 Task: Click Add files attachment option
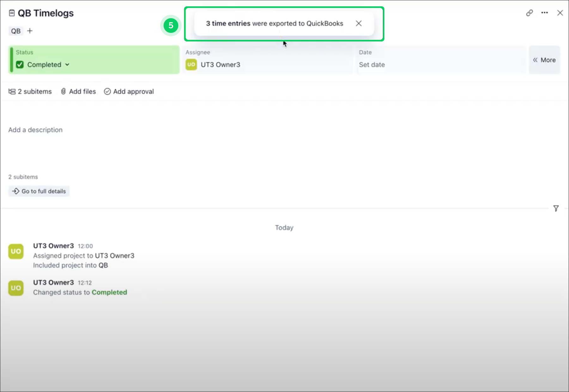point(78,92)
